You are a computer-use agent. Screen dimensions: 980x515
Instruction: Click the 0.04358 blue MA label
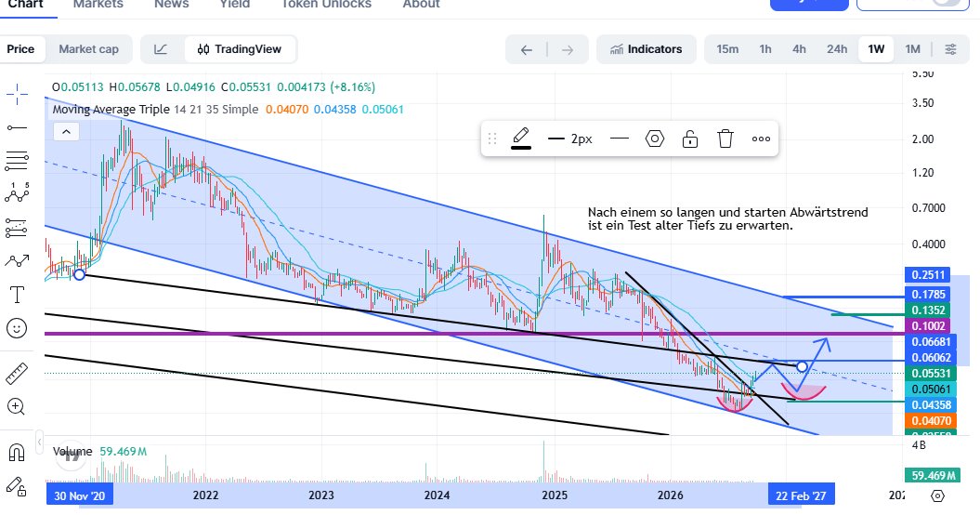tap(931, 405)
